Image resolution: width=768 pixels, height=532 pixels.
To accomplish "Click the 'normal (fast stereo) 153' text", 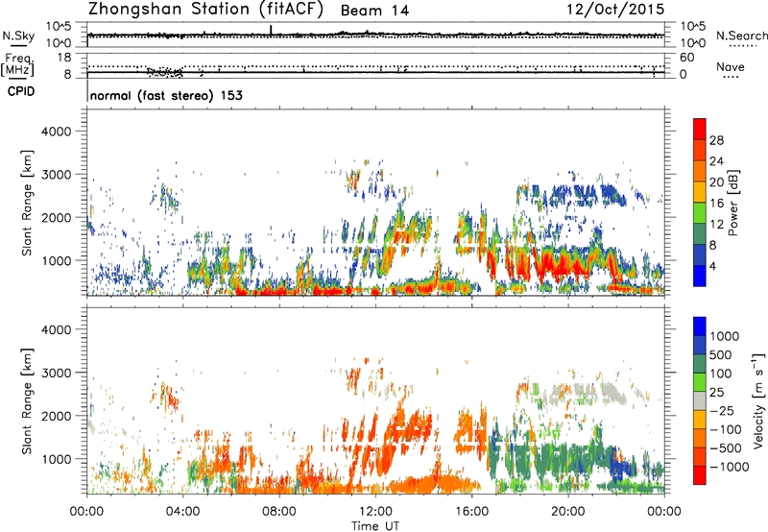I will point(166,95).
